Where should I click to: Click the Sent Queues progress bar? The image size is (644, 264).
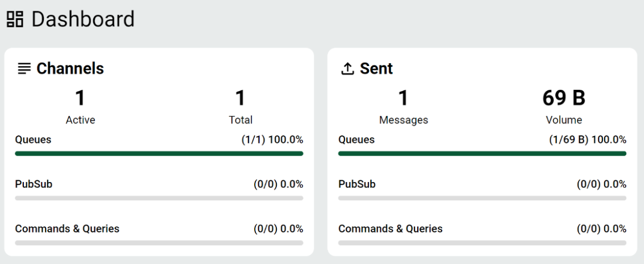[x=482, y=154]
